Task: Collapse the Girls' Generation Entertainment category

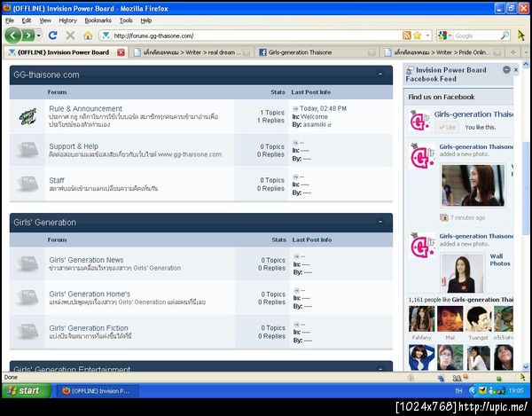Action: pyautogui.click(x=380, y=368)
